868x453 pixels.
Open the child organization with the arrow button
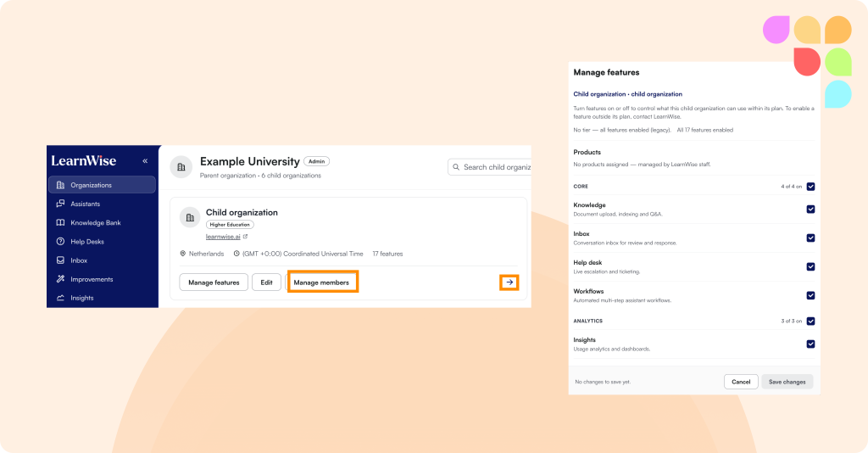(x=509, y=282)
